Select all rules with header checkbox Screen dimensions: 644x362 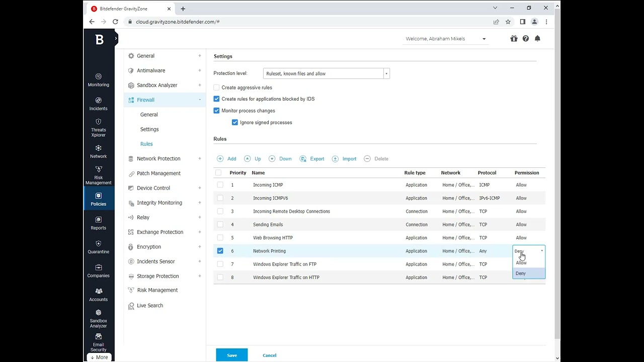pyautogui.click(x=218, y=172)
